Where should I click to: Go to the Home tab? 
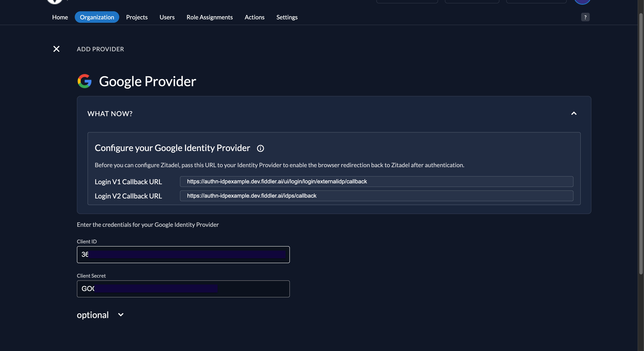click(x=60, y=17)
